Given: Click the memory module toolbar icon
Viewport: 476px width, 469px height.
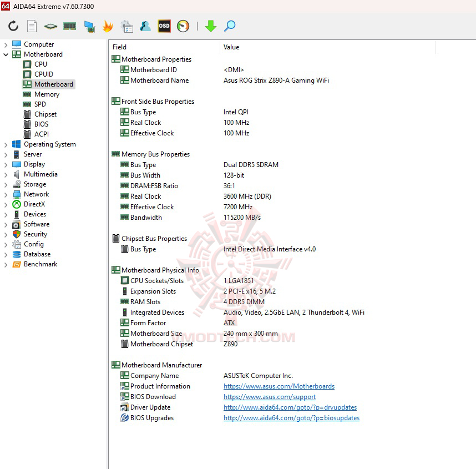Looking at the screenshot, I should pyautogui.click(x=69, y=27).
